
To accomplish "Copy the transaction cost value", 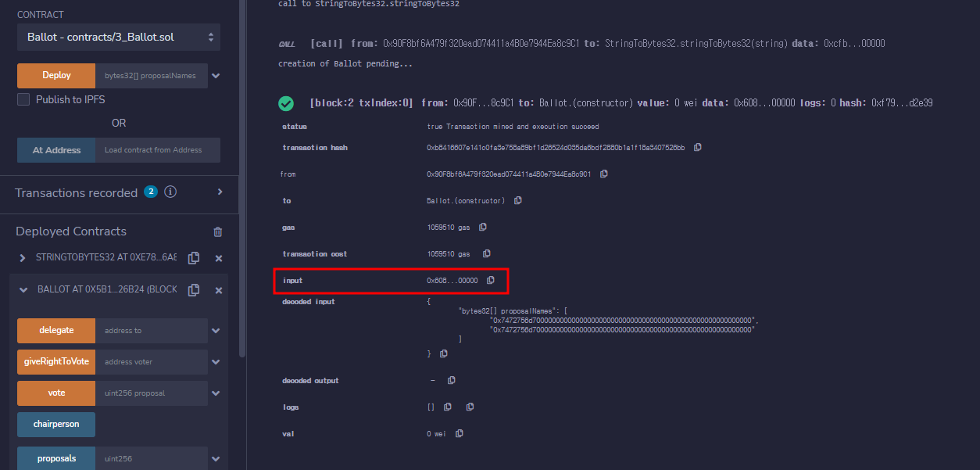I will point(487,253).
